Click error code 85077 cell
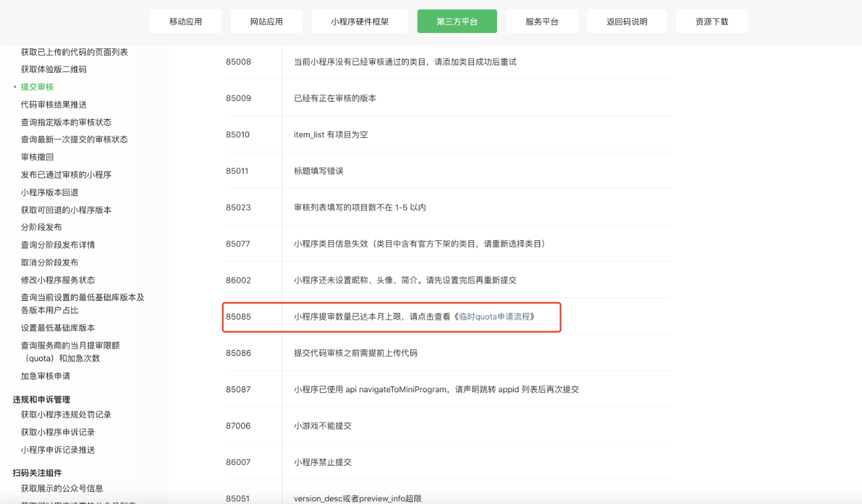This screenshot has height=504, width=862. 238,244
